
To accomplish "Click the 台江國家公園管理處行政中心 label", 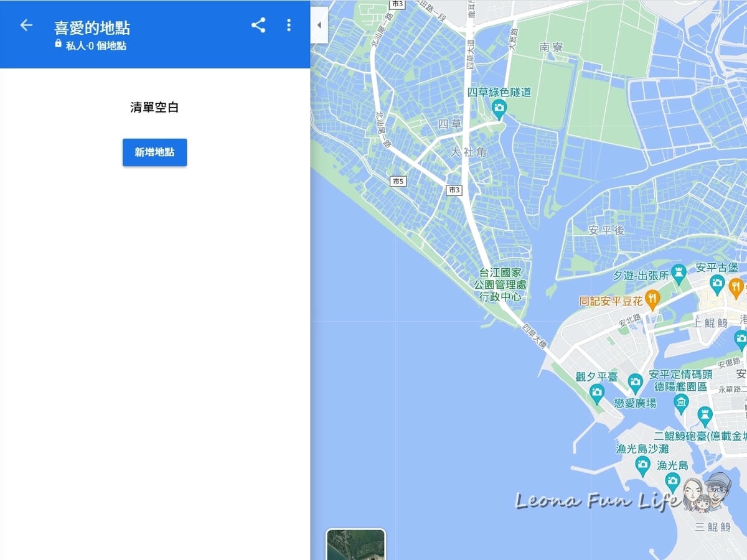I will click(x=501, y=285).
